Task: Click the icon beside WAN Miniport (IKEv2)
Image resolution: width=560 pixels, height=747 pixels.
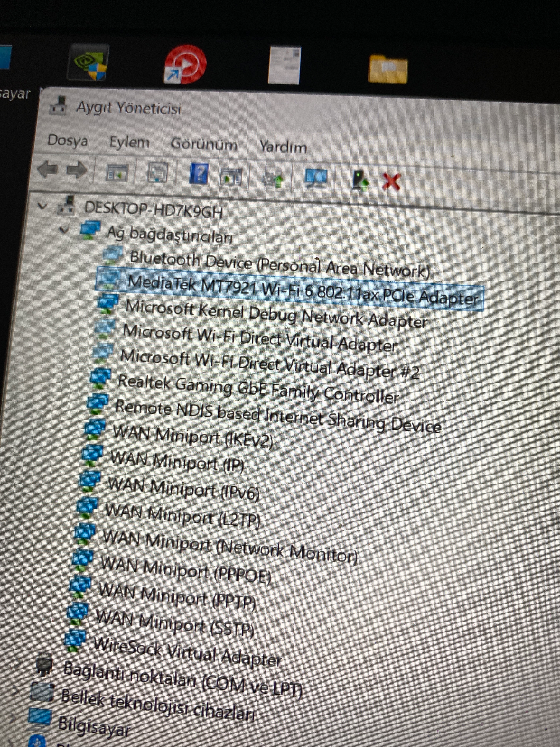Action: coord(95,429)
